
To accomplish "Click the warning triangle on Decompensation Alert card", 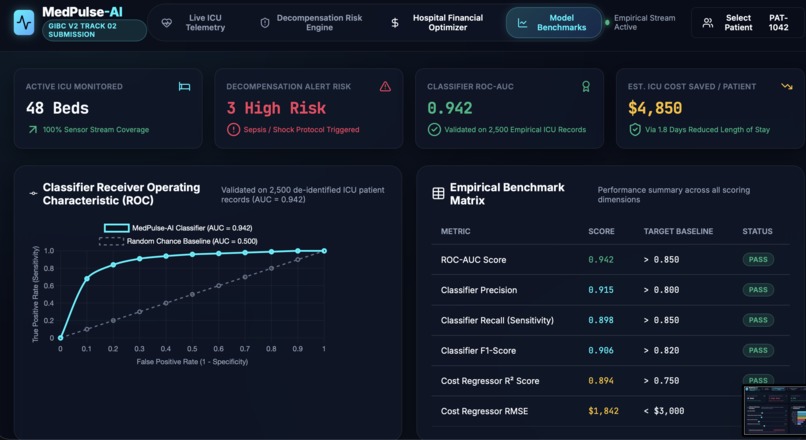I will click(x=385, y=86).
